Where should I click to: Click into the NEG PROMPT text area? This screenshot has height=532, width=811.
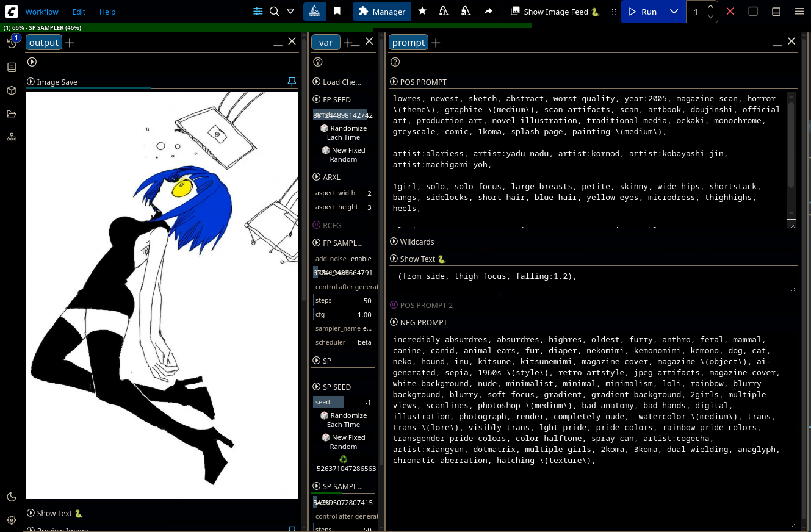pyautogui.click(x=593, y=430)
